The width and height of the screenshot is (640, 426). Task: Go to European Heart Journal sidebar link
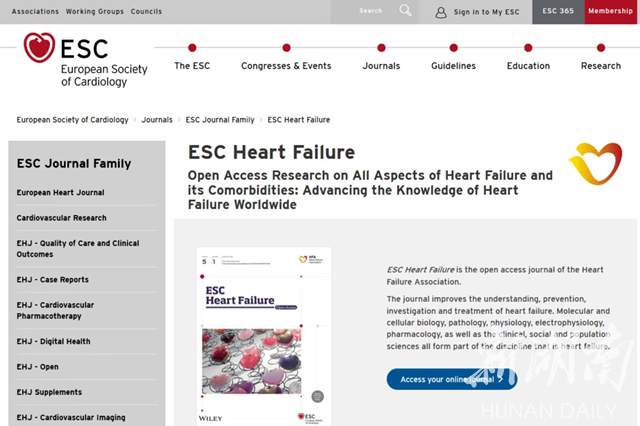tap(61, 193)
